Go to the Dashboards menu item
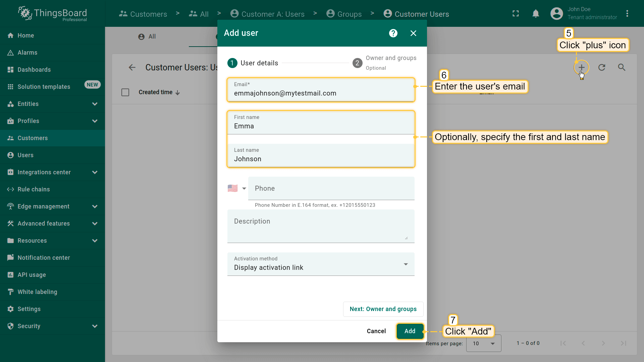 (x=34, y=70)
